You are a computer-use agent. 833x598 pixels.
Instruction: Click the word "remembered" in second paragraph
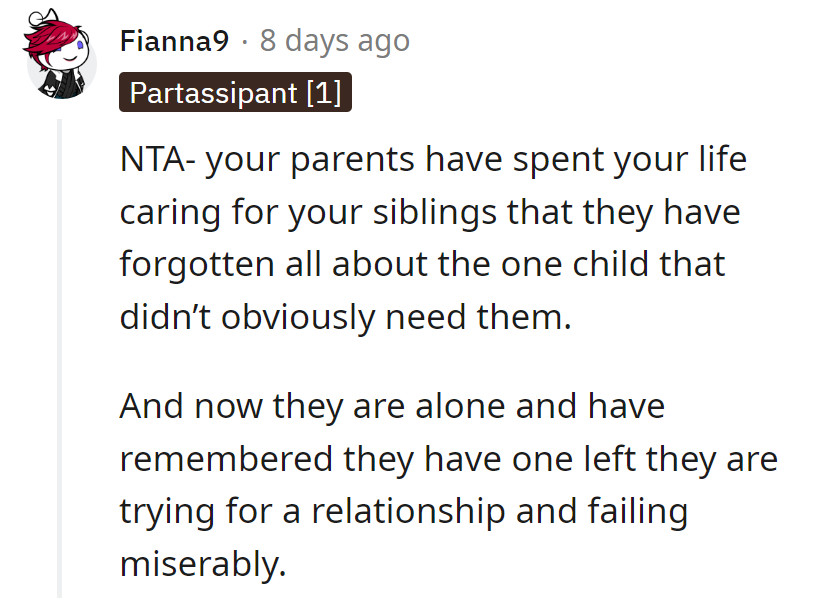tap(226, 459)
